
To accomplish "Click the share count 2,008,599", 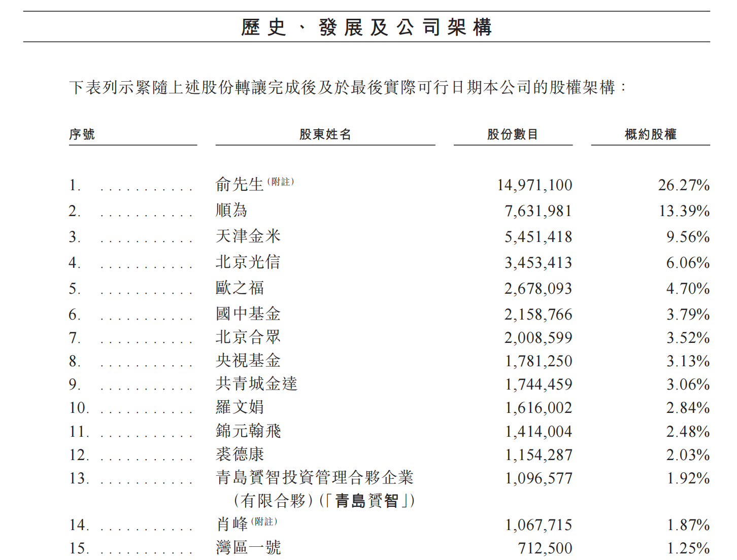I will (x=538, y=338).
